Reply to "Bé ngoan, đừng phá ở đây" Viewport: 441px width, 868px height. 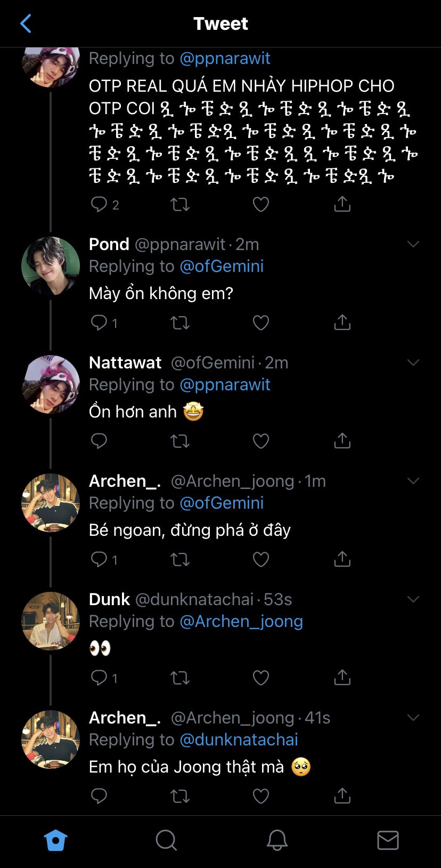click(99, 559)
